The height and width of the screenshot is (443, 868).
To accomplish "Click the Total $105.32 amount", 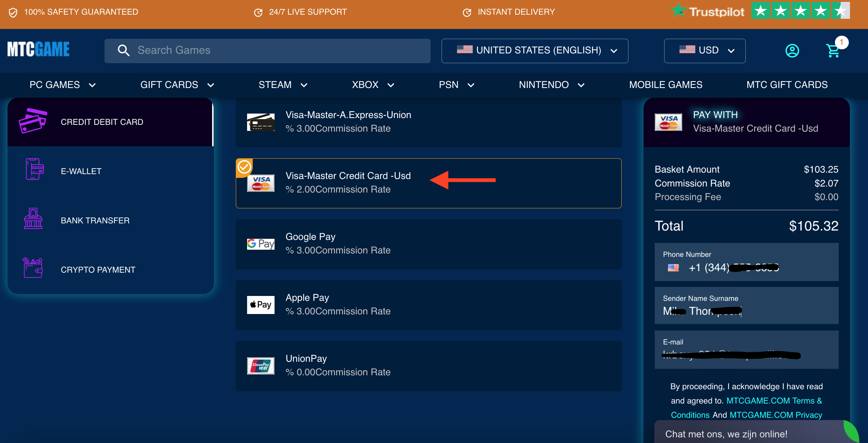I will [813, 226].
